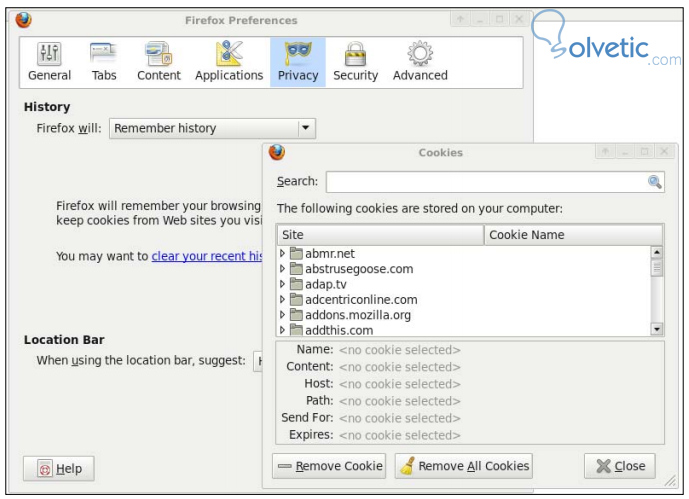
Task: Expand the addthis.com tree node
Action: (x=282, y=329)
